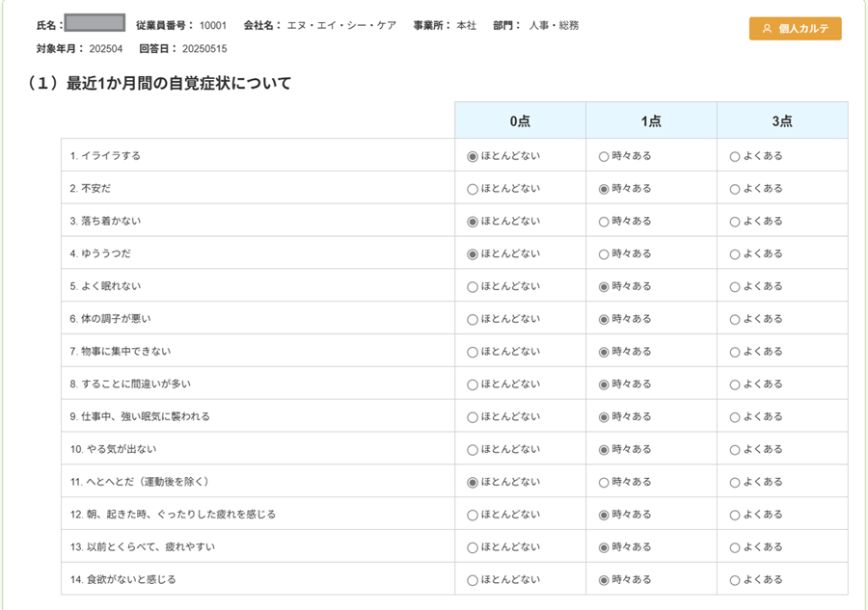Select ほとんどない for 13. 疲れやすい
This screenshot has width=868, height=610.
click(473, 547)
